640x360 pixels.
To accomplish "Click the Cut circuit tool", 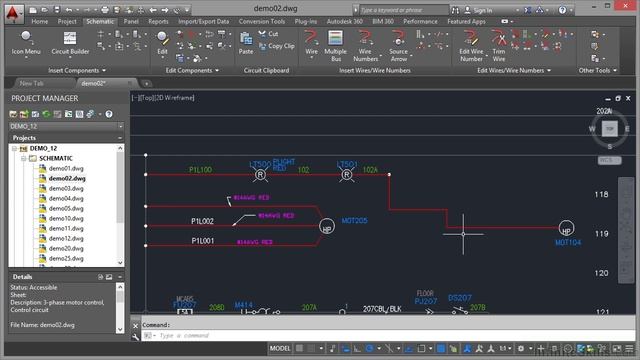I will [268, 34].
